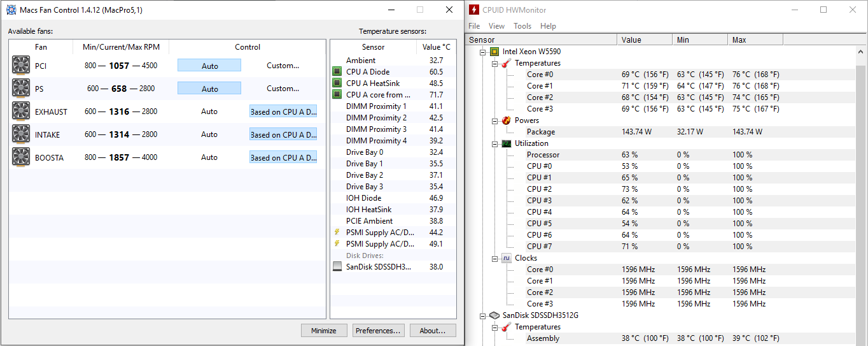Click the BOOSTA fan icon
This screenshot has height=346, width=868.
coord(21,157)
